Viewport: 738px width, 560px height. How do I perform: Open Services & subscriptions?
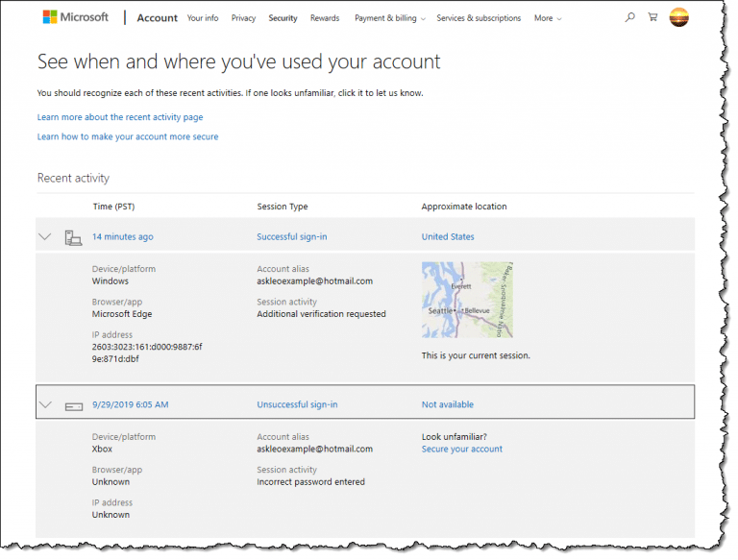point(479,18)
